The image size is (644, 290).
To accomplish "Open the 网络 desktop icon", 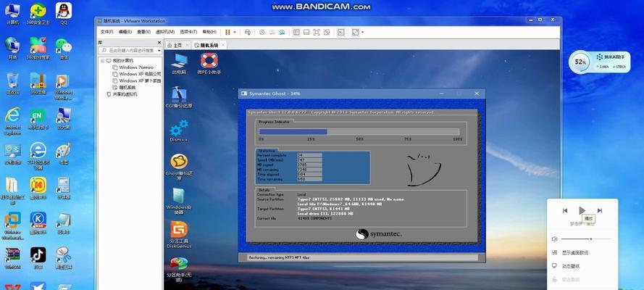I will point(13,49).
